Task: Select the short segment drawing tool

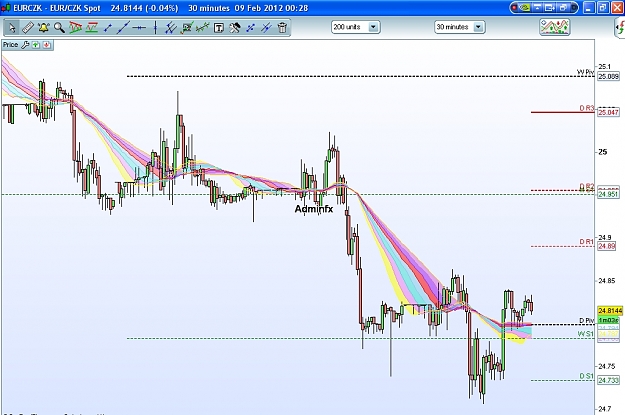Action: coord(107,28)
